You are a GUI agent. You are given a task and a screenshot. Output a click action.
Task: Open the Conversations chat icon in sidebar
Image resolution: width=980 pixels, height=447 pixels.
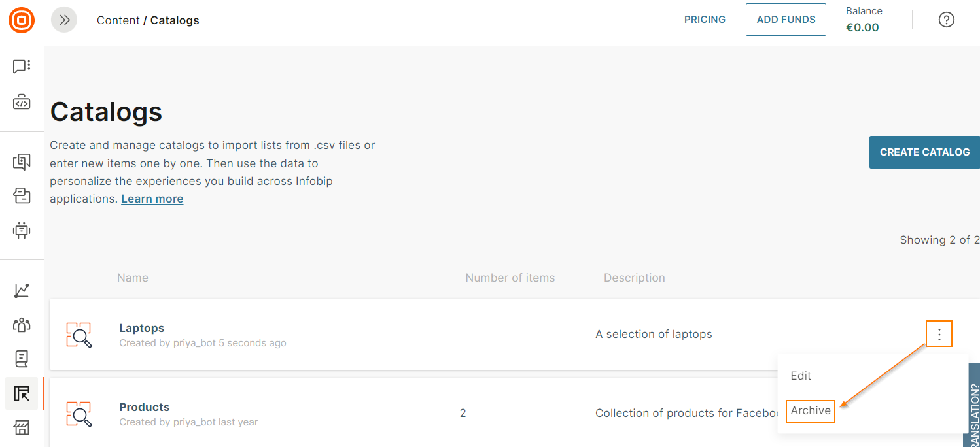(22, 66)
